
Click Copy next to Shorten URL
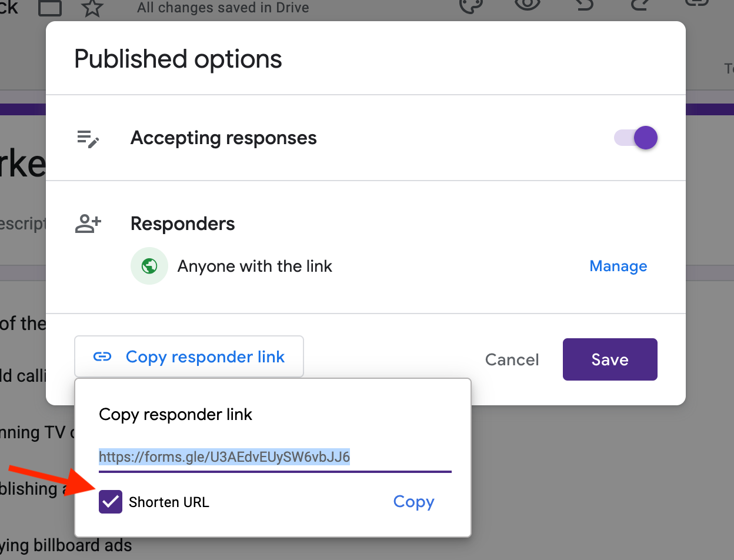pos(413,502)
